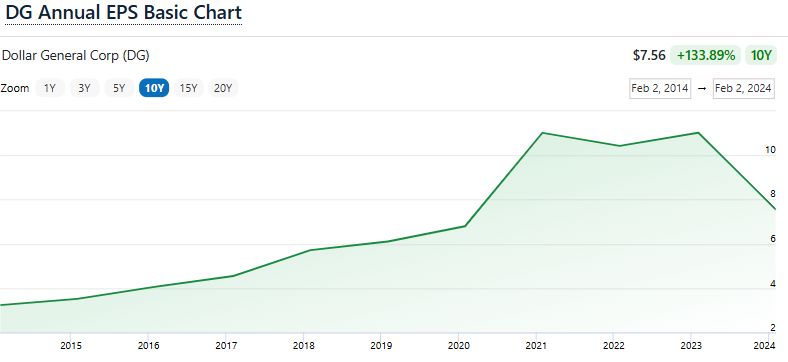Click the $7.56 current EPS value
788x362 pixels.
coord(649,55)
